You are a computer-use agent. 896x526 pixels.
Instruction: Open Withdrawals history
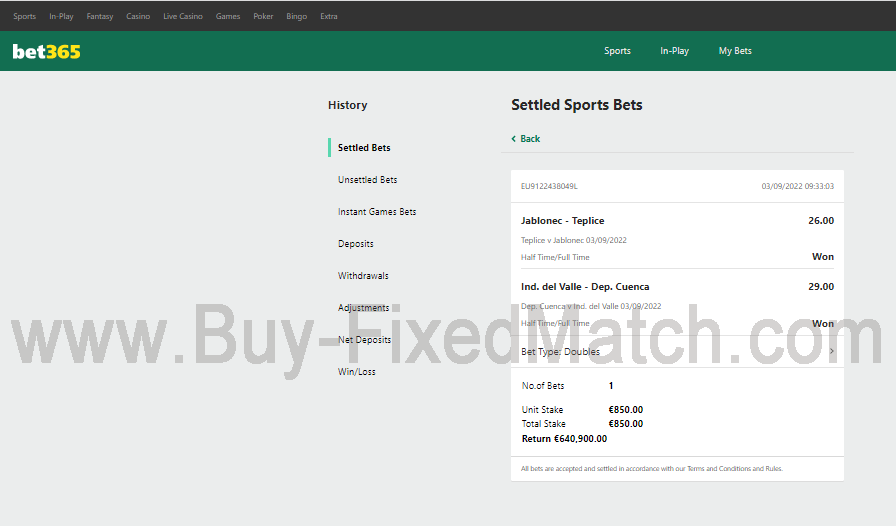tap(363, 276)
